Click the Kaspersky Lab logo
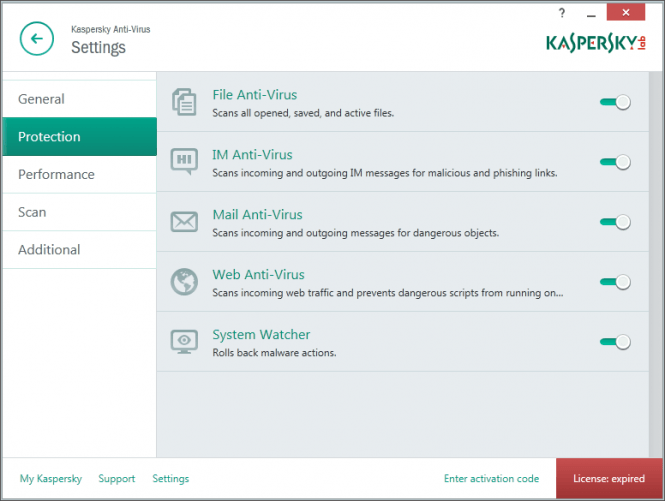665x501 pixels. click(596, 43)
